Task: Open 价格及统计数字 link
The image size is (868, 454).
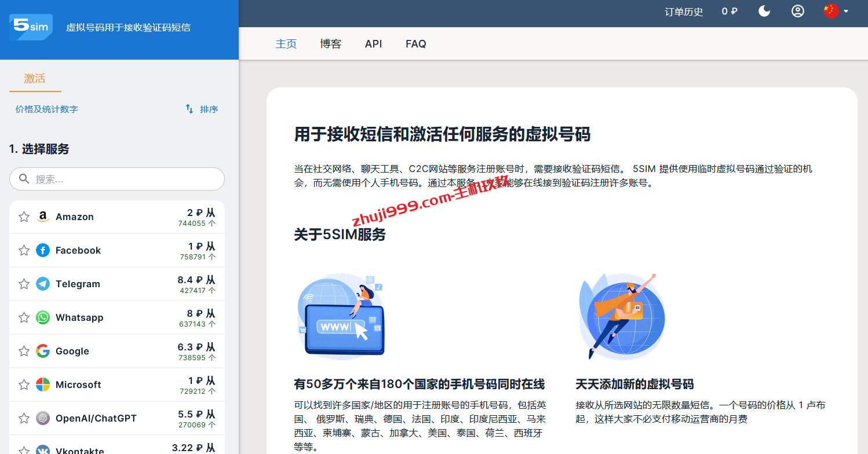Action: tap(47, 109)
